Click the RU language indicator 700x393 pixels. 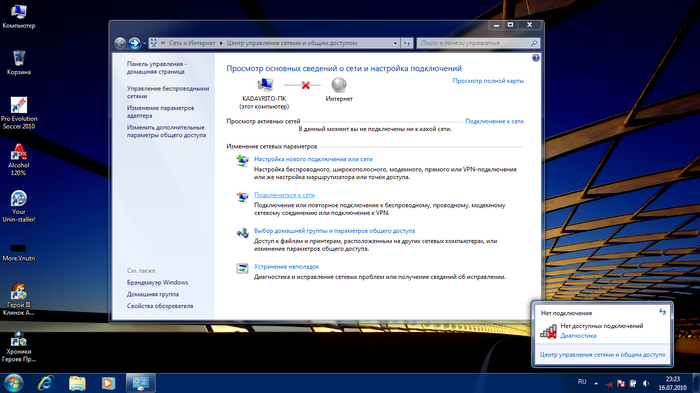tap(582, 382)
